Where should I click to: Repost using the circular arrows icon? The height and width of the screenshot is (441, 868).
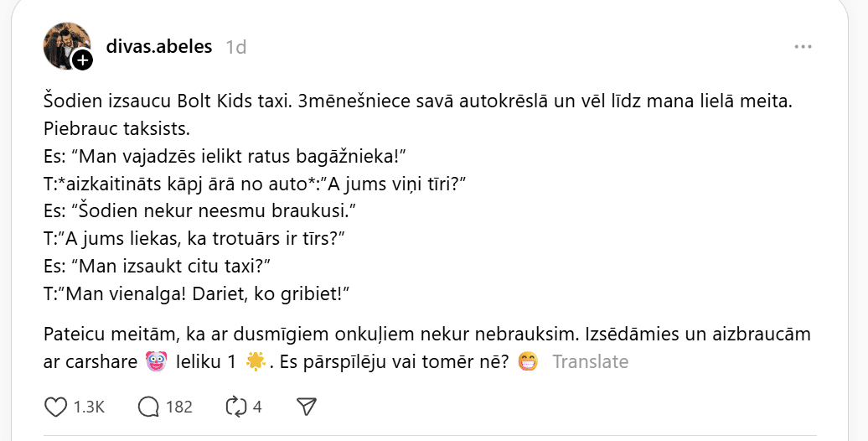coord(235,407)
